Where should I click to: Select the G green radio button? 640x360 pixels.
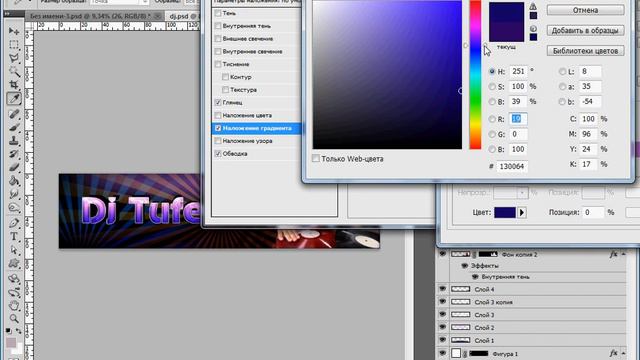click(492, 134)
